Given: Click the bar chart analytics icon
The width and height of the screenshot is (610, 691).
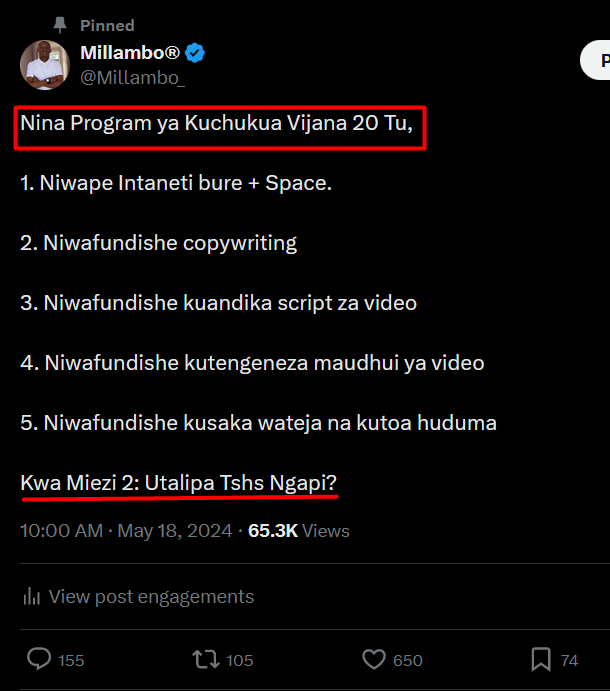Looking at the screenshot, I should [31, 597].
